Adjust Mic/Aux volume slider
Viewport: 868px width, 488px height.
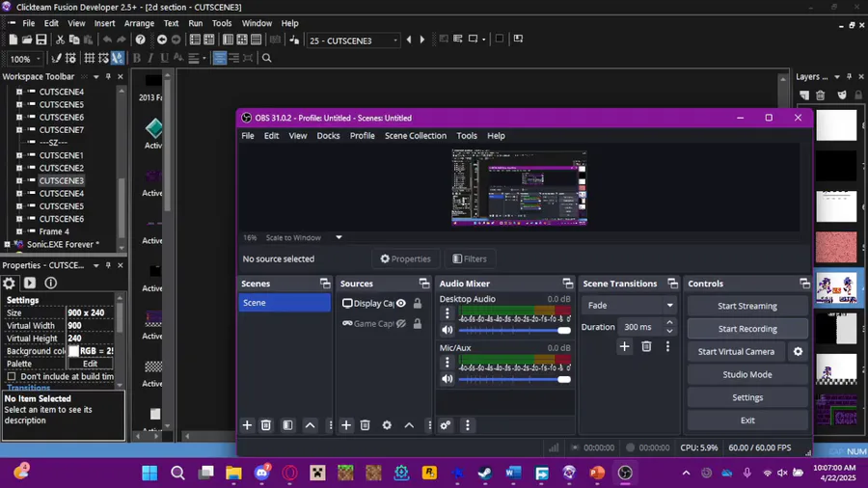[x=514, y=380]
